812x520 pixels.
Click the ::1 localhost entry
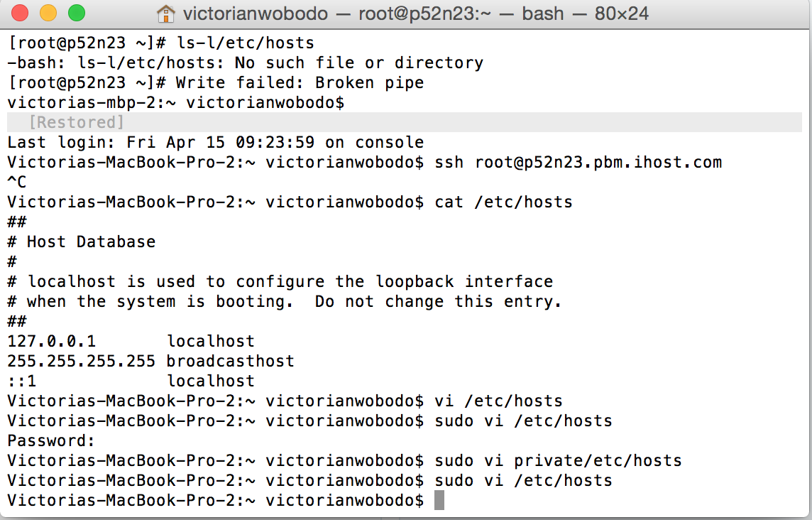coord(131,381)
